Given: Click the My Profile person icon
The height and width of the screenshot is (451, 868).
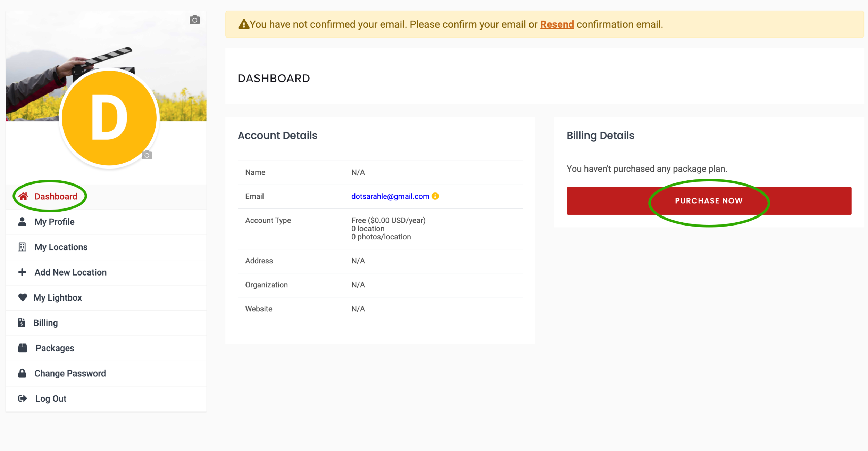Looking at the screenshot, I should tap(22, 222).
